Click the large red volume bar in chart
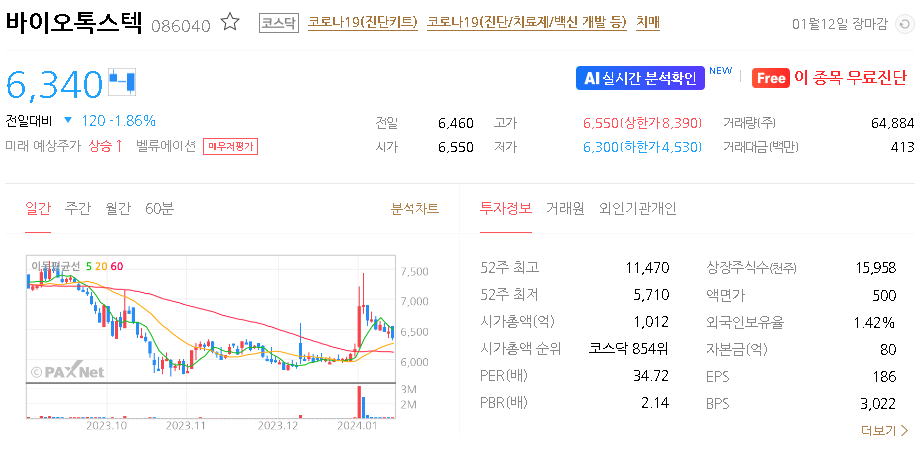 point(358,402)
